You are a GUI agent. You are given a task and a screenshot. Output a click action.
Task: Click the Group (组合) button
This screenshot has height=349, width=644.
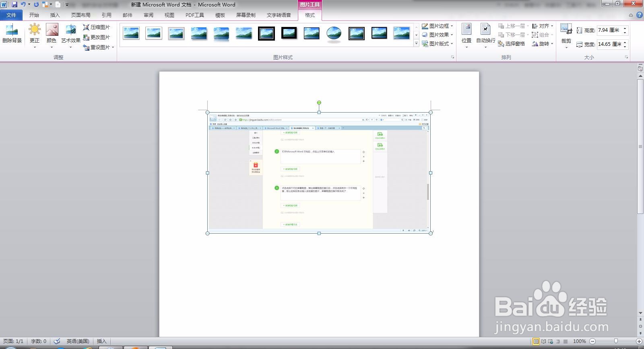(543, 35)
